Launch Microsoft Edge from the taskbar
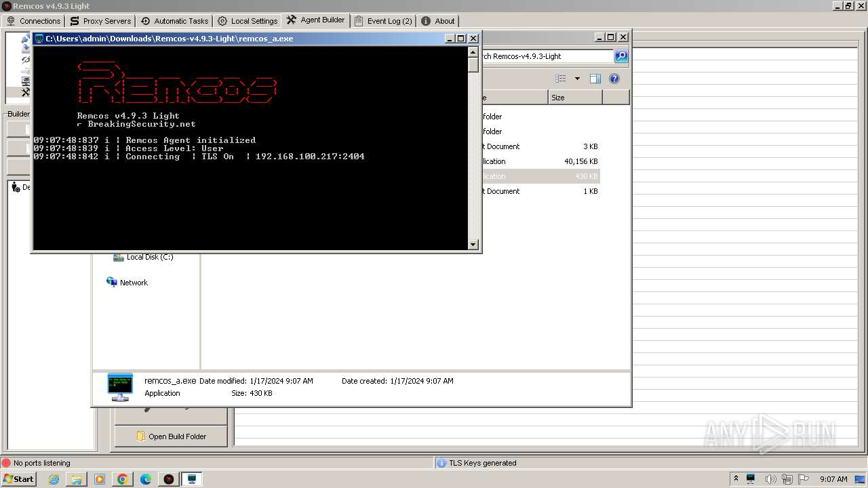 (x=146, y=479)
